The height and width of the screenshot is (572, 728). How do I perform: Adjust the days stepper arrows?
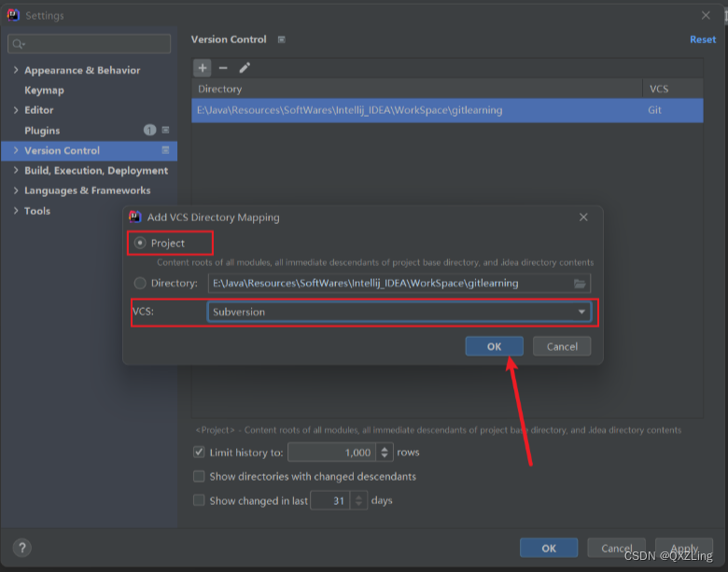[x=358, y=500]
